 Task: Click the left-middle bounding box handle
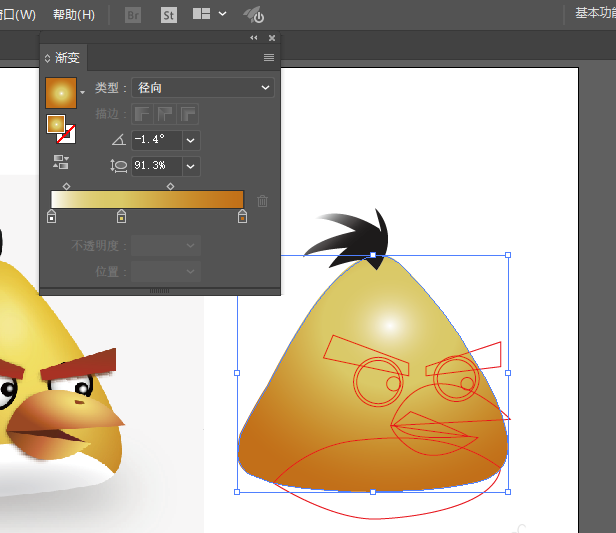point(237,373)
